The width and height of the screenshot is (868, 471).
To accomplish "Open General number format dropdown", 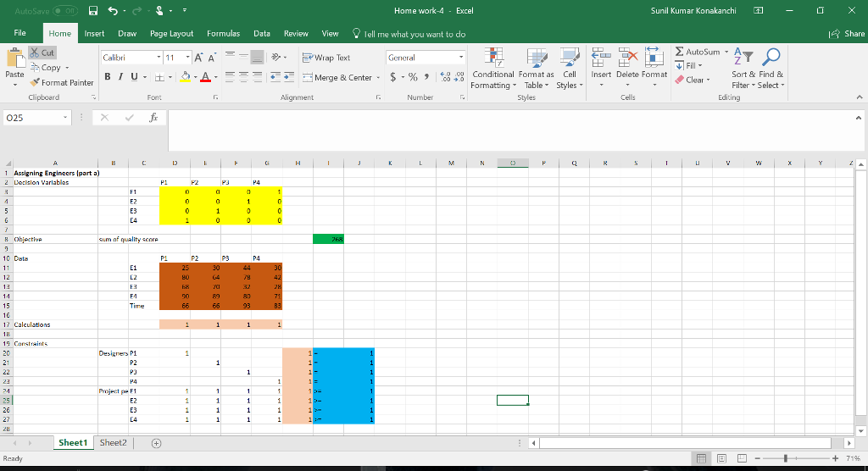I will pos(460,58).
